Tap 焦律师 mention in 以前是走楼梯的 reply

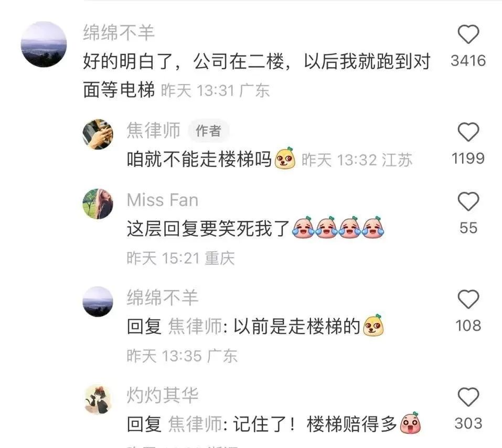195,326
